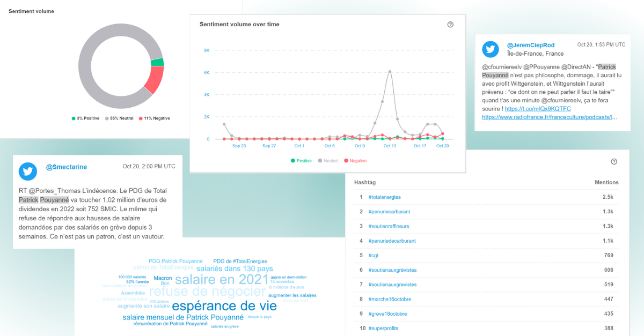Toggle Negative series in line chart legend
This screenshot has height=336, width=644.
pyautogui.click(x=355, y=161)
